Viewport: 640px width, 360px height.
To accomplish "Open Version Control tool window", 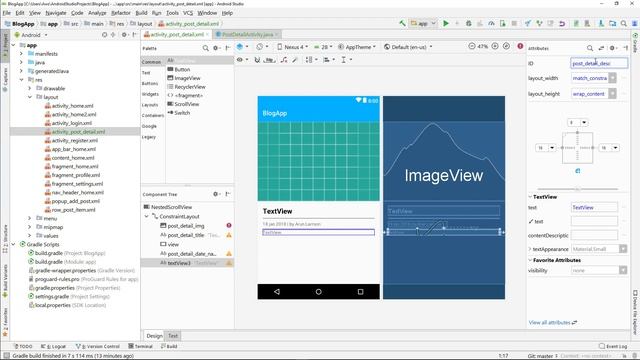I will pos(98,346).
